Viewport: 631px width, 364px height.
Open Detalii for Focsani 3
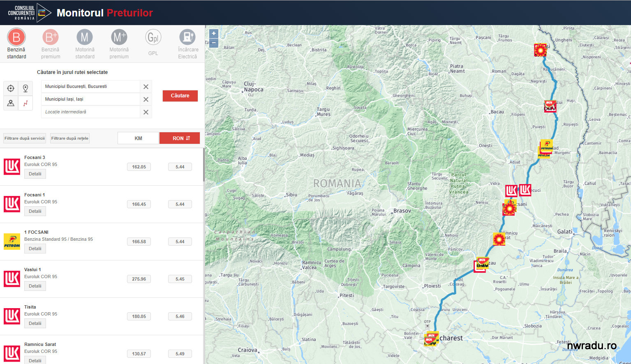pyautogui.click(x=35, y=174)
